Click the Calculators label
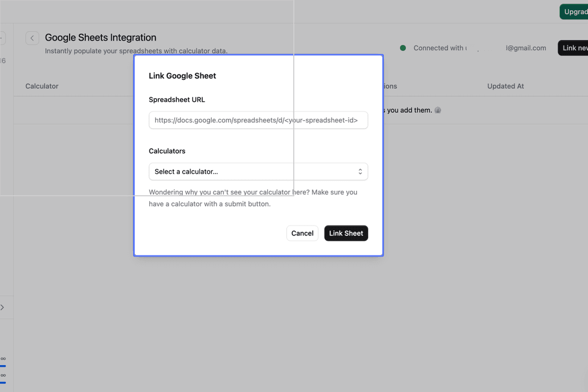588x392 pixels. 167,151
